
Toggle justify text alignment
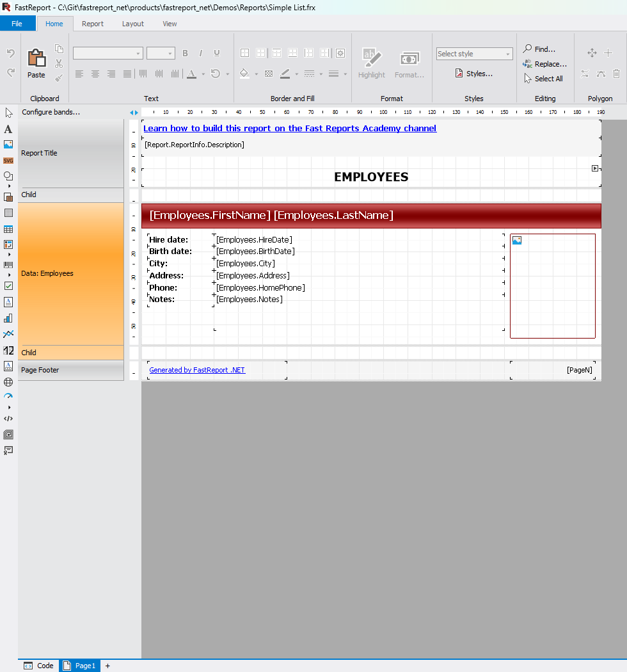tap(127, 74)
